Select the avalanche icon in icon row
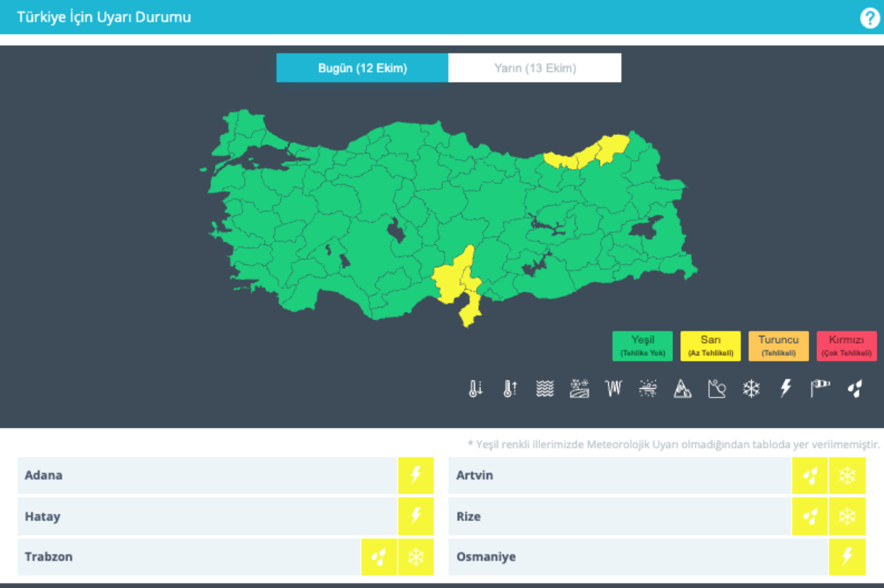The image size is (884, 588). point(682,388)
